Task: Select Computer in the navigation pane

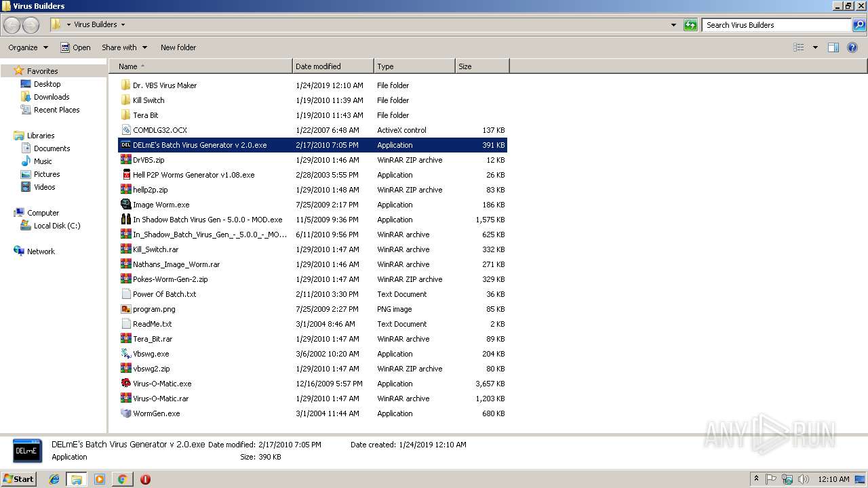Action: pyautogui.click(x=43, y=213)
